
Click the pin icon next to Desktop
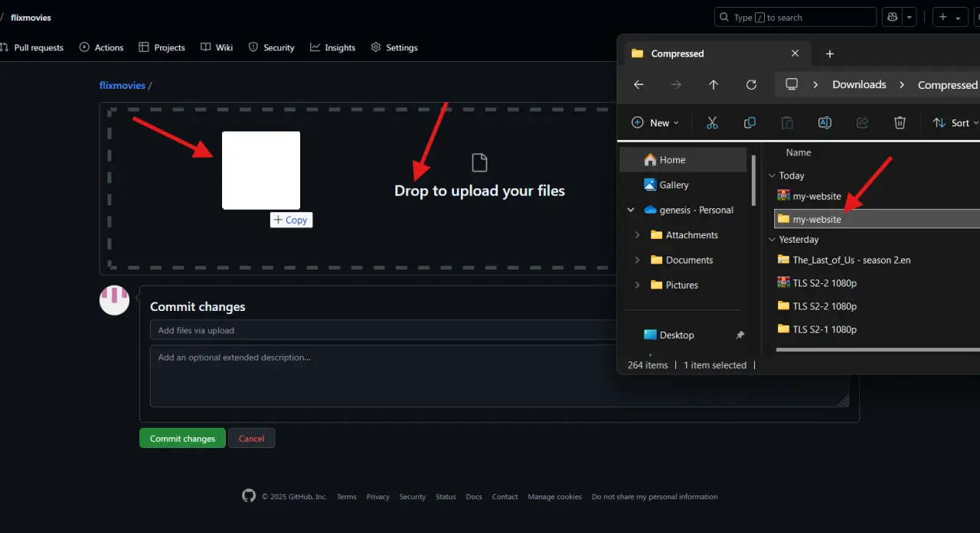(740, 335)
